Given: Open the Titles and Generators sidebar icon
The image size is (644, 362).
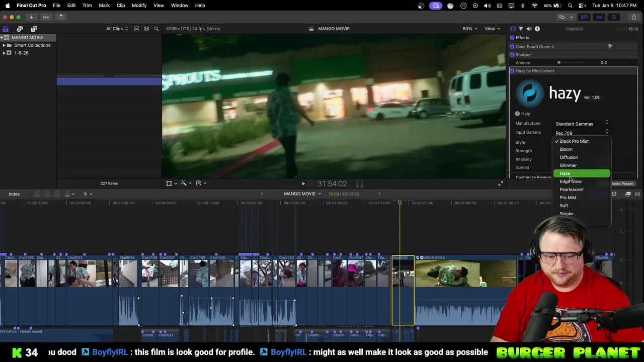Looking at the screenshot, I should click(x=34, y=29).
